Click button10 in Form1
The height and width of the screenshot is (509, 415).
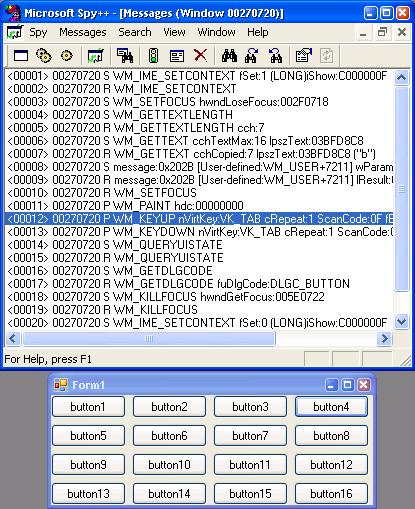(169, 465)
